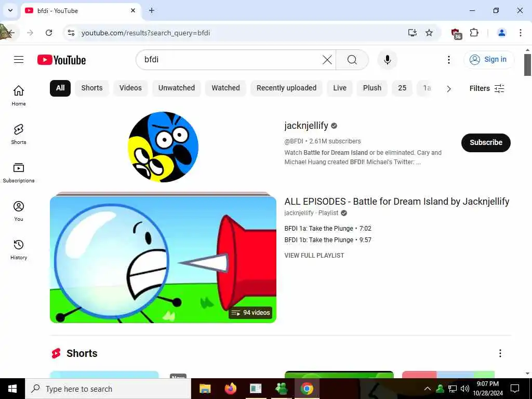This screenshot has width=532, height=399.
Task: Open the red shield extension badge
Action: pos(456,33)
